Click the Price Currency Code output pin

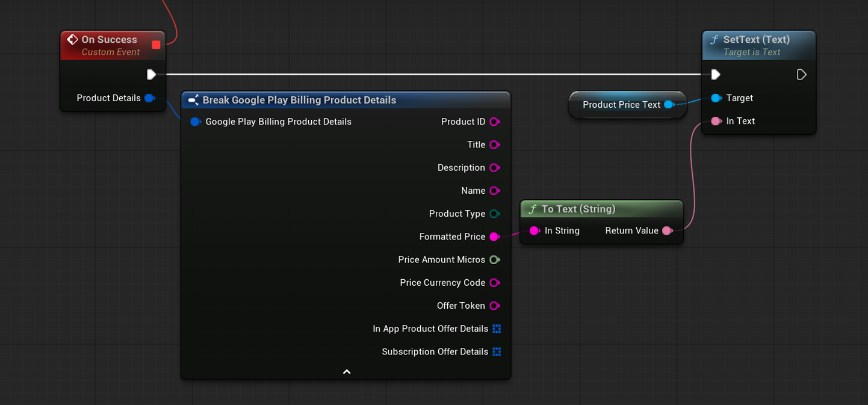(495, 283)
